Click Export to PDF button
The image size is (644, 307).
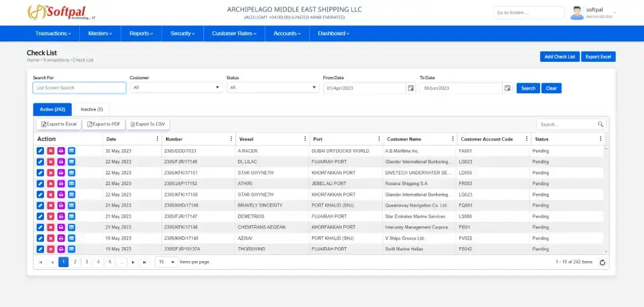(x=104, y=124)
